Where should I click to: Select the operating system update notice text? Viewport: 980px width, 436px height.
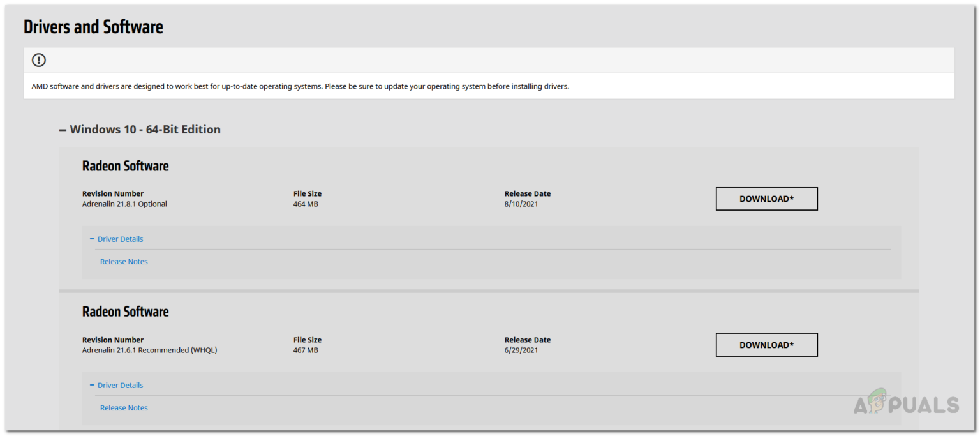[x=300, y=86]
